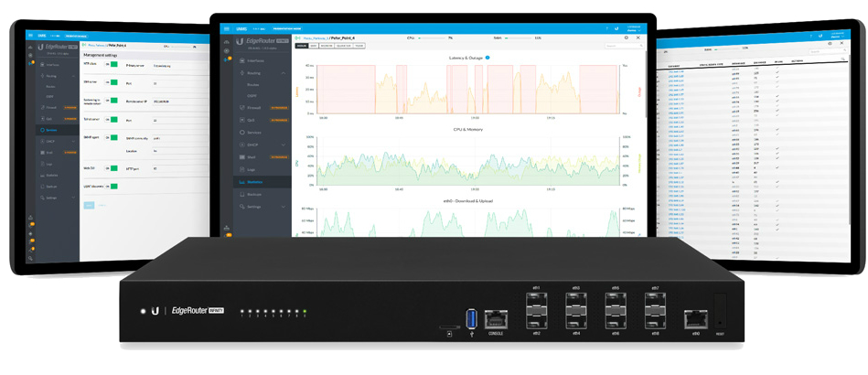The height and width of the screenshot is (375, 868).
Task: Expand the Routing chevron on left monitor
Action: 73,76
